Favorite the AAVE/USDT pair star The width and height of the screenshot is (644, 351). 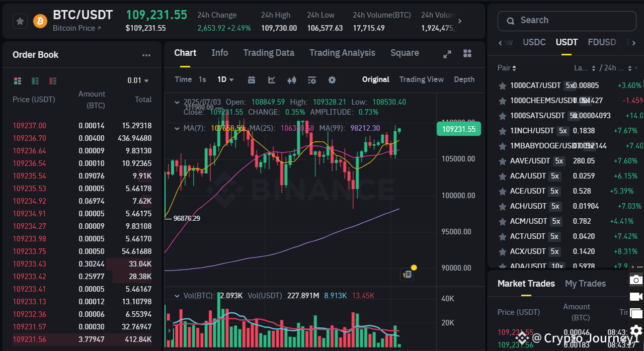pos(502,161)
